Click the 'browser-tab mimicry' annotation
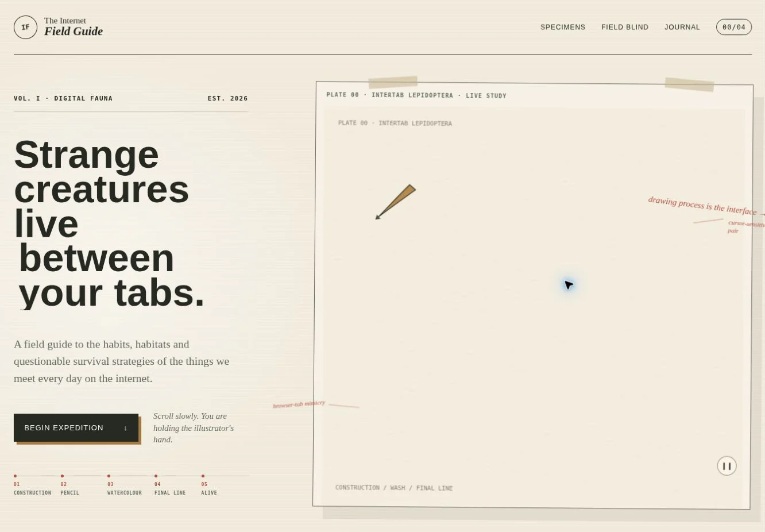Image resolution: width=765 pixels, height=532 pixels. tap(299, 404)
